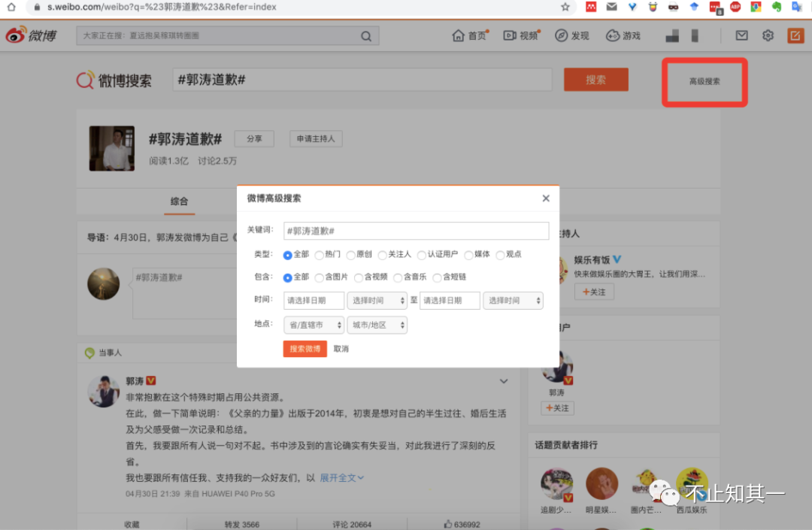Select 原创 type radio button
The width and height of the screenshot is (812, 530).
pos(350,255)
